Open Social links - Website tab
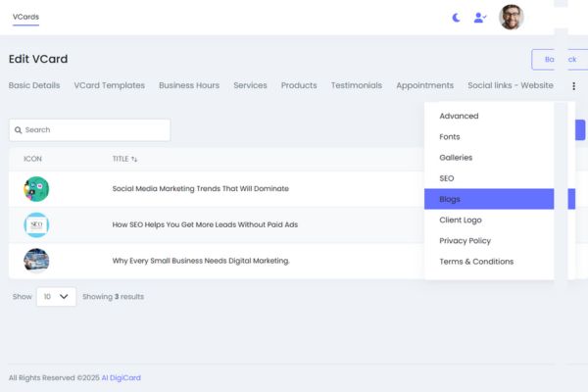 511,85
